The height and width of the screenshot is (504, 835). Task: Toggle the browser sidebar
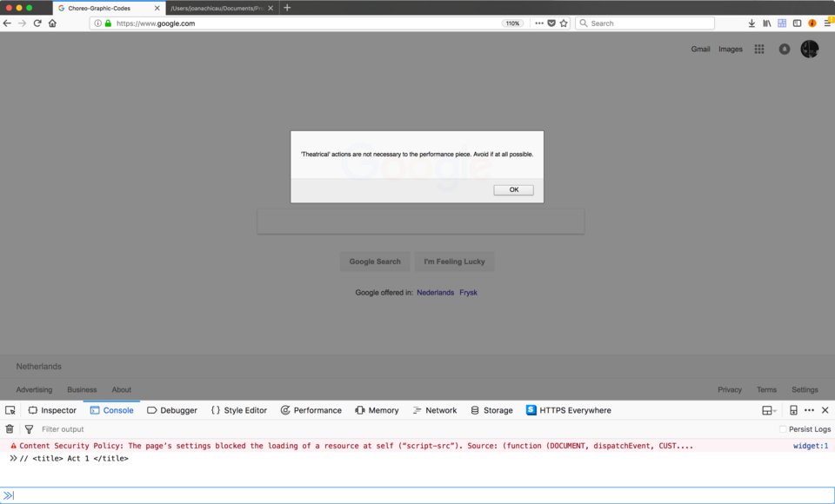pyautogui.click(x=798, y=23)
